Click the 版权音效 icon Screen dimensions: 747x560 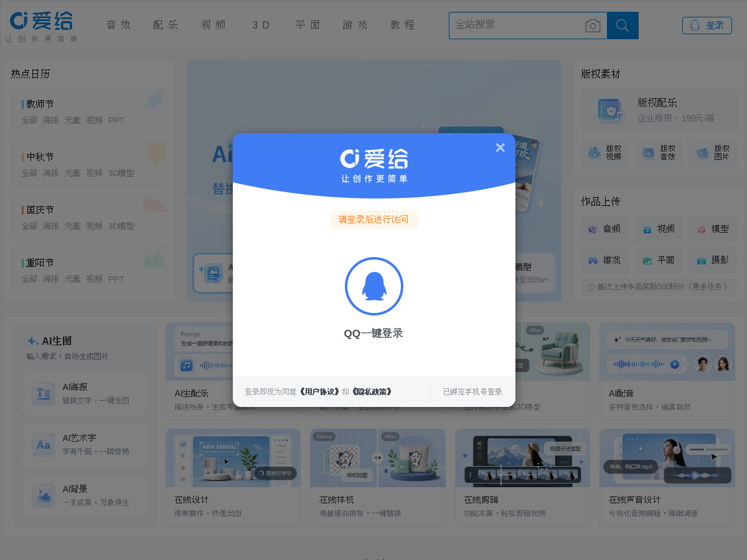pyautogui.click(x=649, y=153)
